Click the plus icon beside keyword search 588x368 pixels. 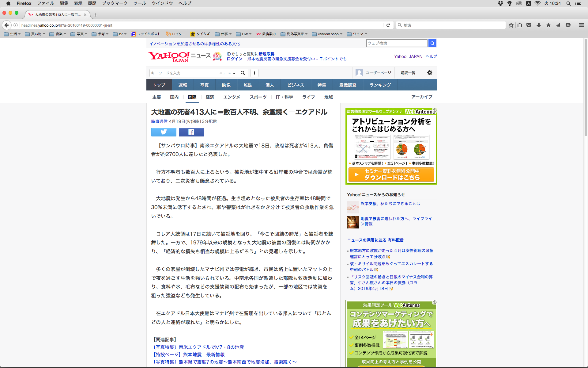click(254, 73)
